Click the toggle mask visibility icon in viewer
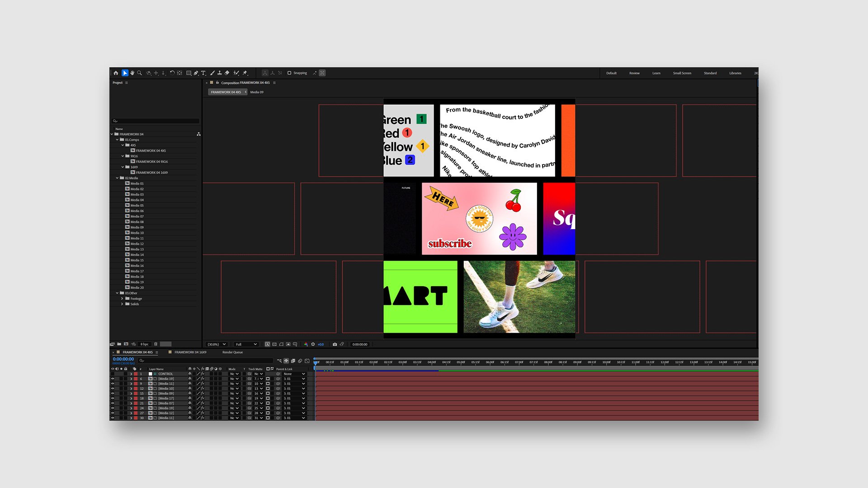The height and width of the screenshot is (488, 868). click(281, 344)
